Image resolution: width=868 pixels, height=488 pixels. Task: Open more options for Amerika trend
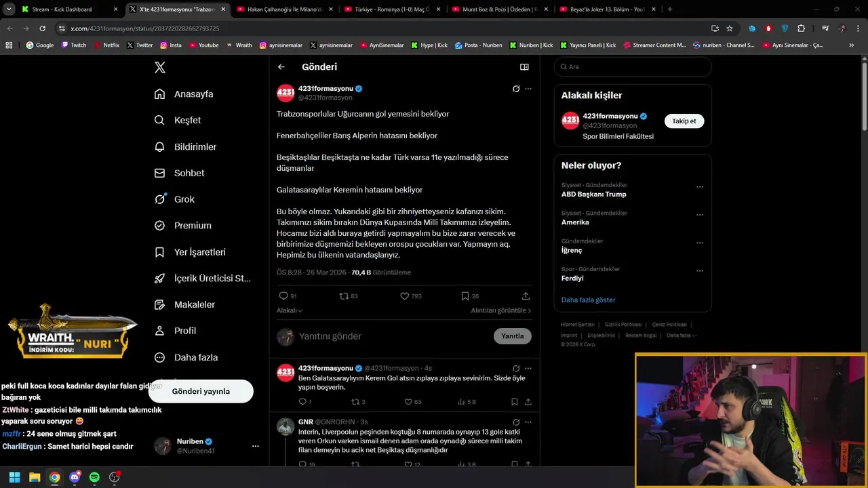point(700,215)
